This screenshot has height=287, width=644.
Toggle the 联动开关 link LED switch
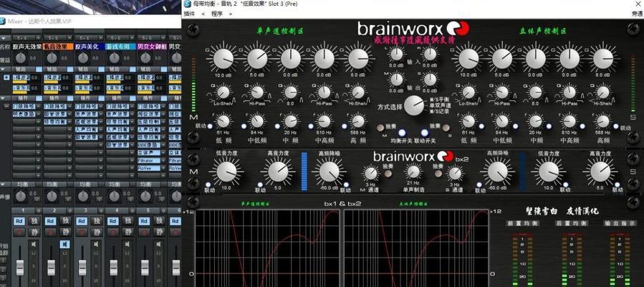click(424, 133)
